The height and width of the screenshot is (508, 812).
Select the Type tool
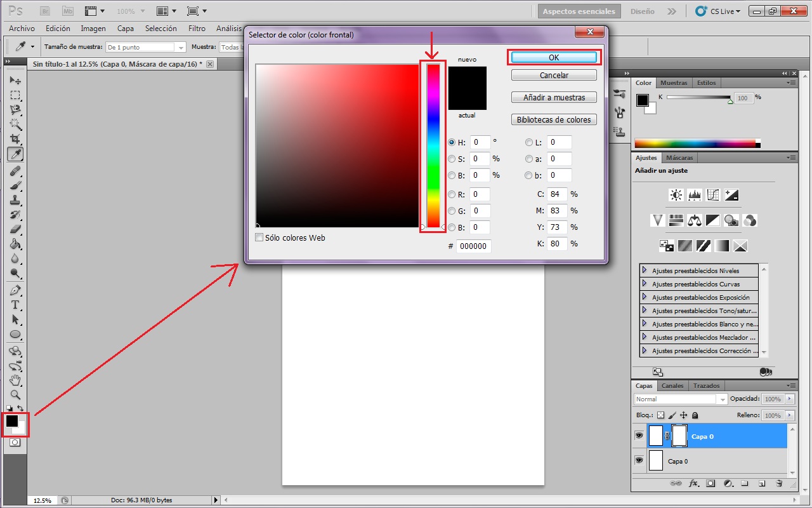pyautogui.click(x=15, y=305)
